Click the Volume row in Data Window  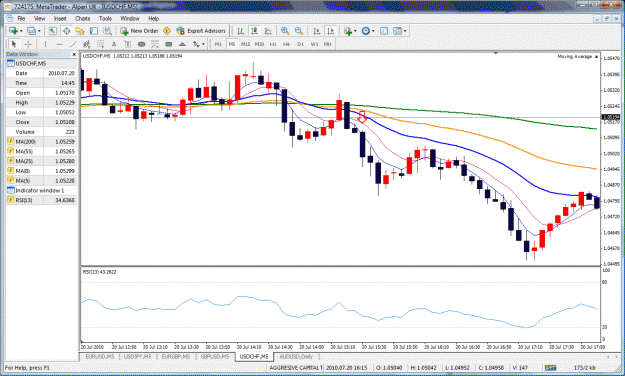pyautogui.click(x=41, y=132)
